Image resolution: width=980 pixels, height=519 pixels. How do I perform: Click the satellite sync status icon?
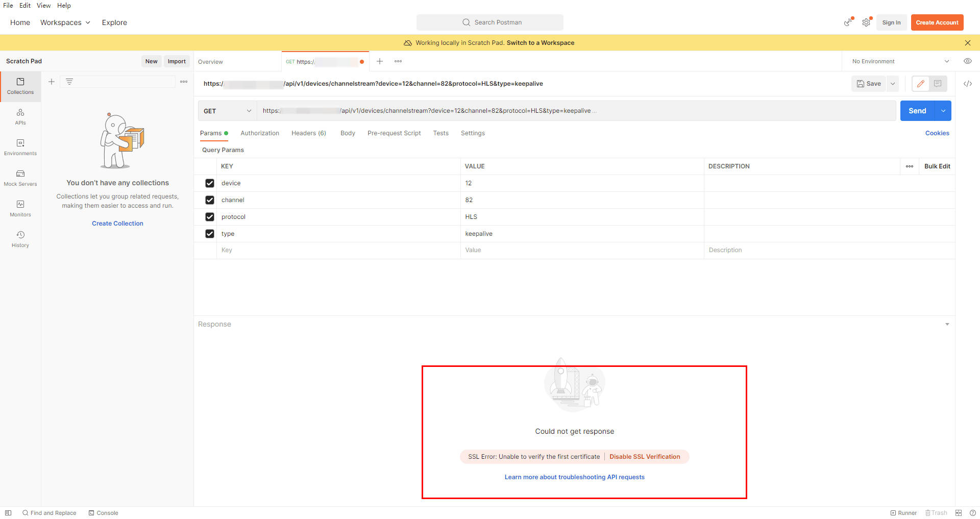coord(848,22)
